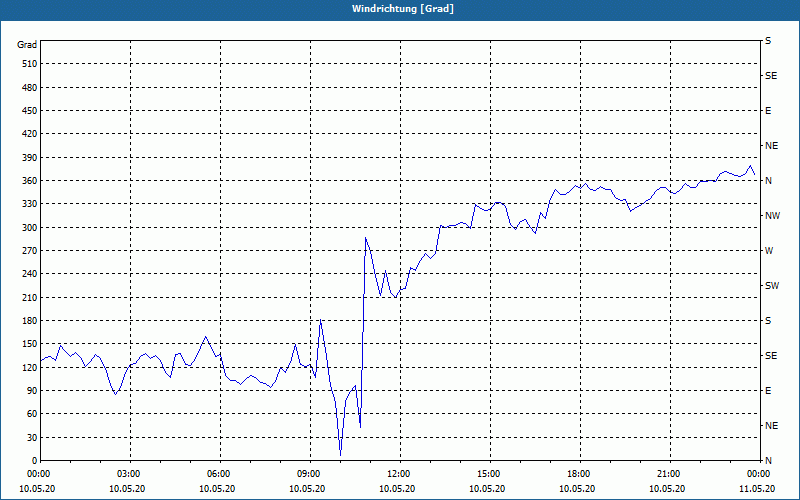Click the 'Grad' y-axis unit label
This screenshot has height=500, width=800.
27,45
